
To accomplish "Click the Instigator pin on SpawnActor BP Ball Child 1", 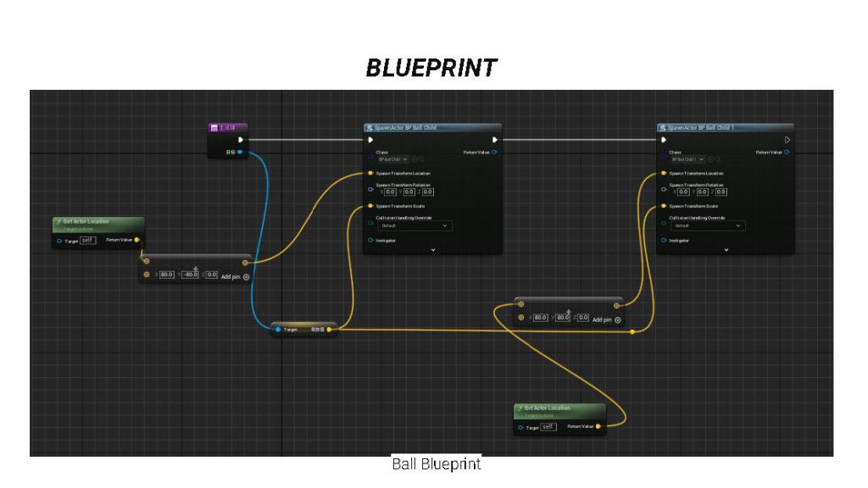I will point(664,241).
